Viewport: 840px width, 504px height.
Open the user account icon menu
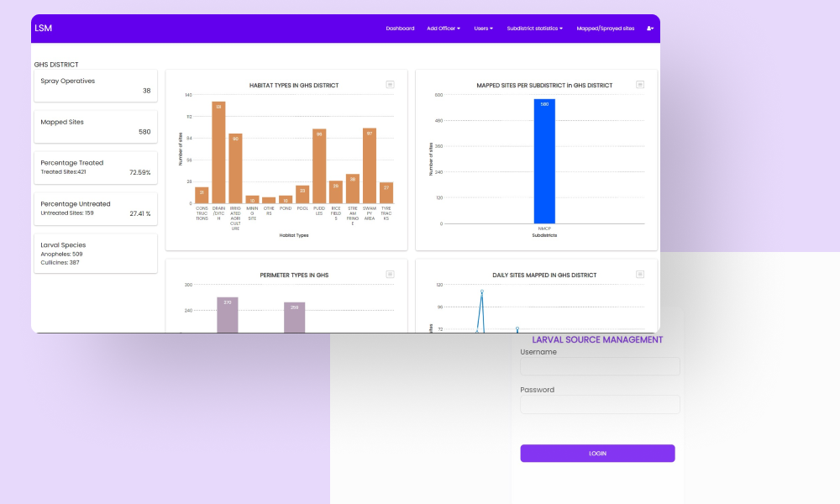point(650,29)
